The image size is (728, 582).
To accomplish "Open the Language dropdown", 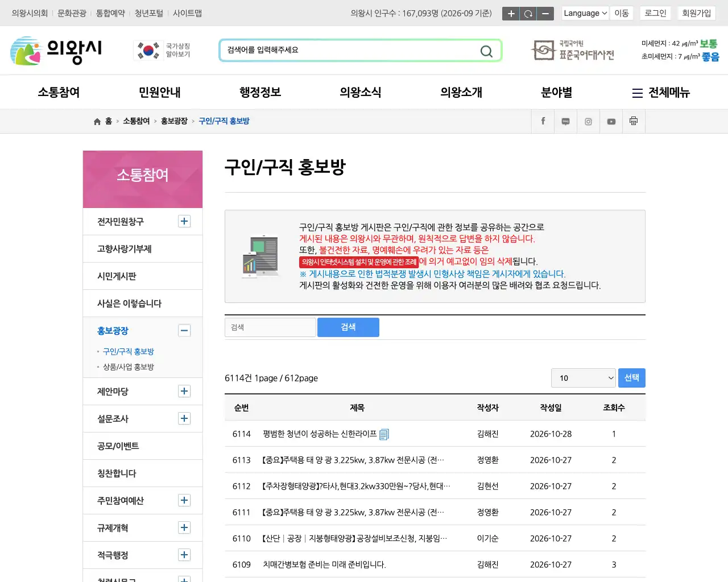I will coord(585,13).
